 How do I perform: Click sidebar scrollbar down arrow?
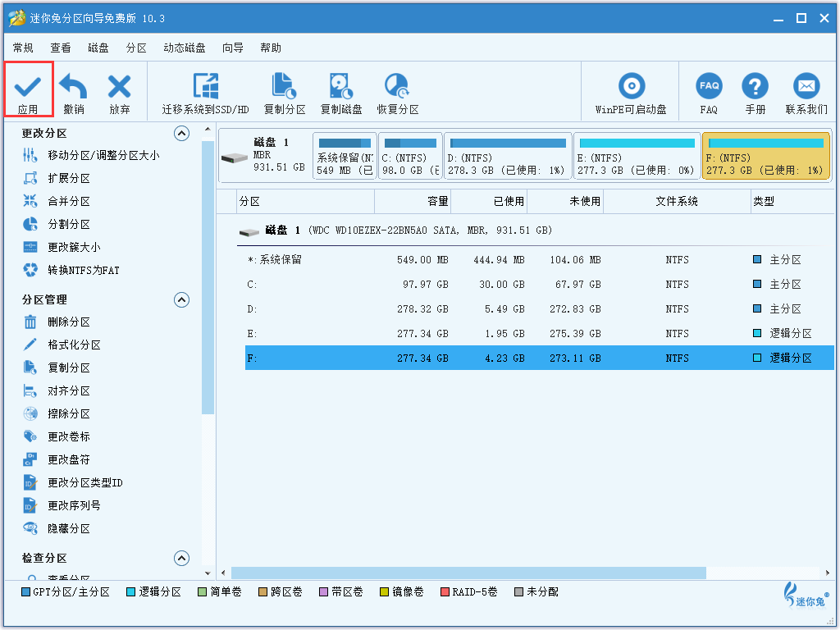[208, 573]
